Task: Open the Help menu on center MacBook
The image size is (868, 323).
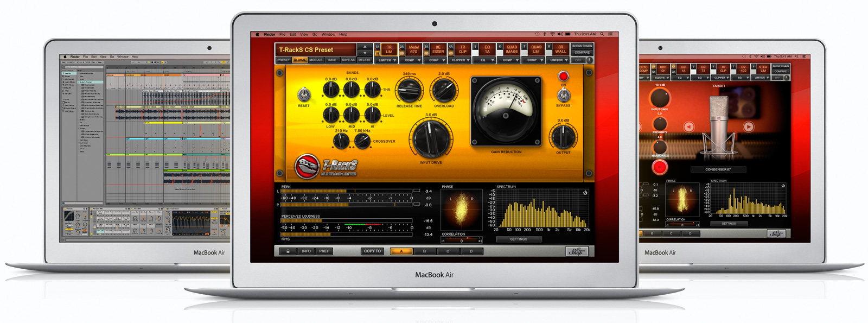Action: (x=343, y=34)
